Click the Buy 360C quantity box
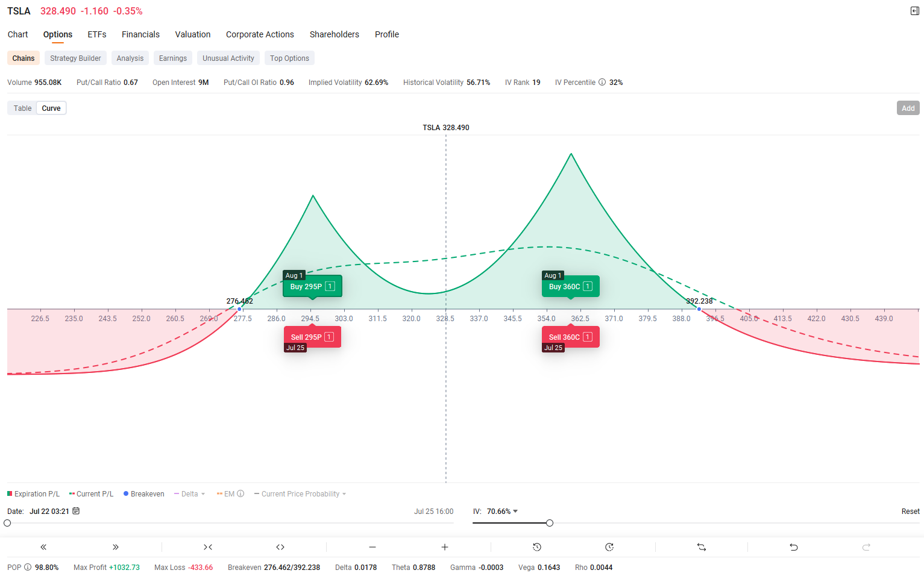 click(x=588, y=287)
